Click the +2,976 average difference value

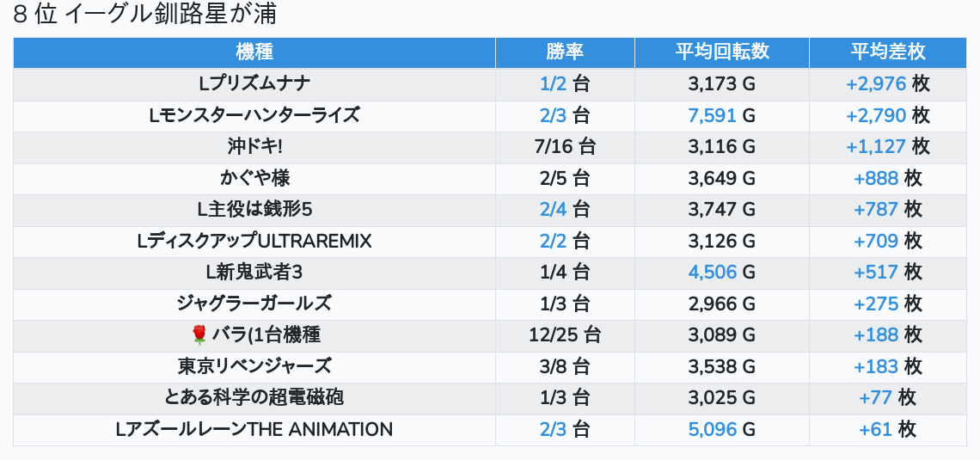click(x=876, y=83)
